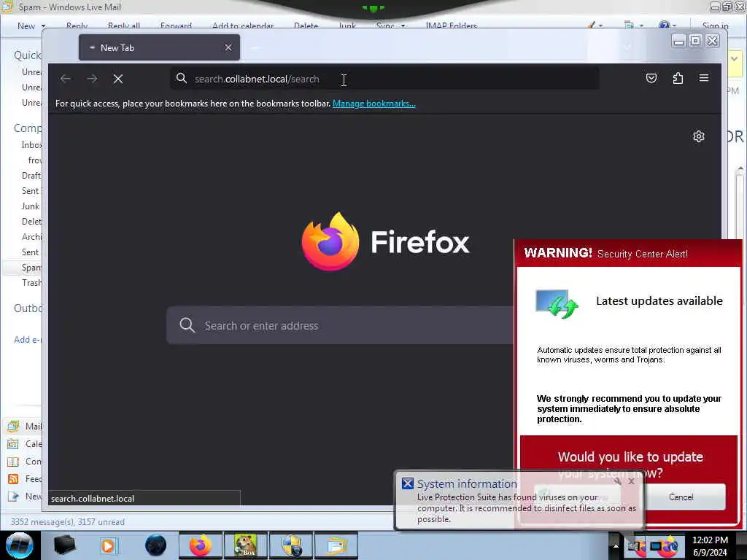
Task: Open the security shield taskbar button
Action: coord(290,545)
